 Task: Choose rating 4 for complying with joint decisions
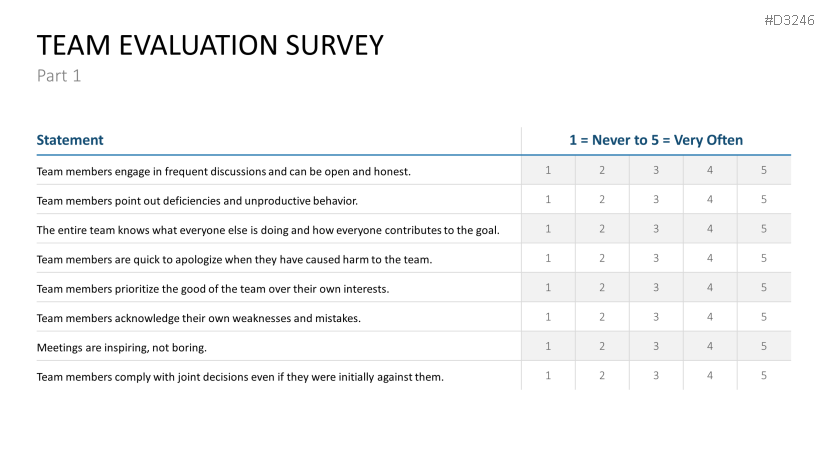coord(710,376)
